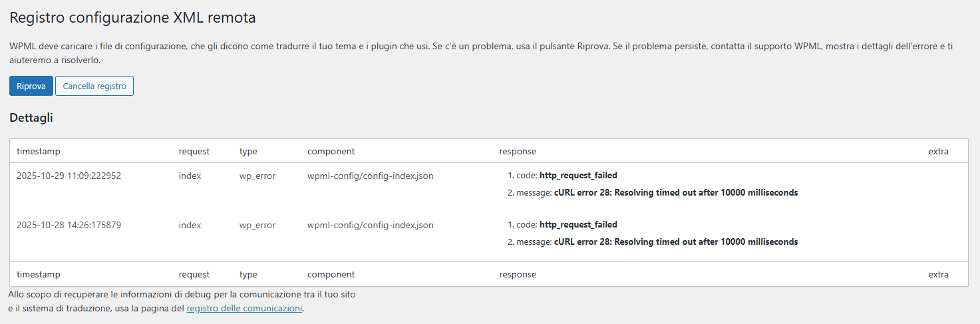
Task: Select the 2025-10-28 14:26 timestamp entry
Action: click(x=69, y=225)
